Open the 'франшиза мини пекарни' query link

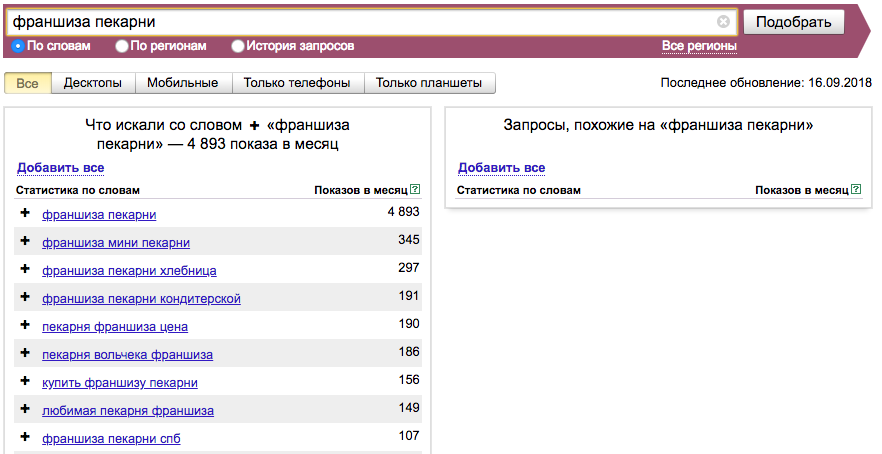(116, 243)
